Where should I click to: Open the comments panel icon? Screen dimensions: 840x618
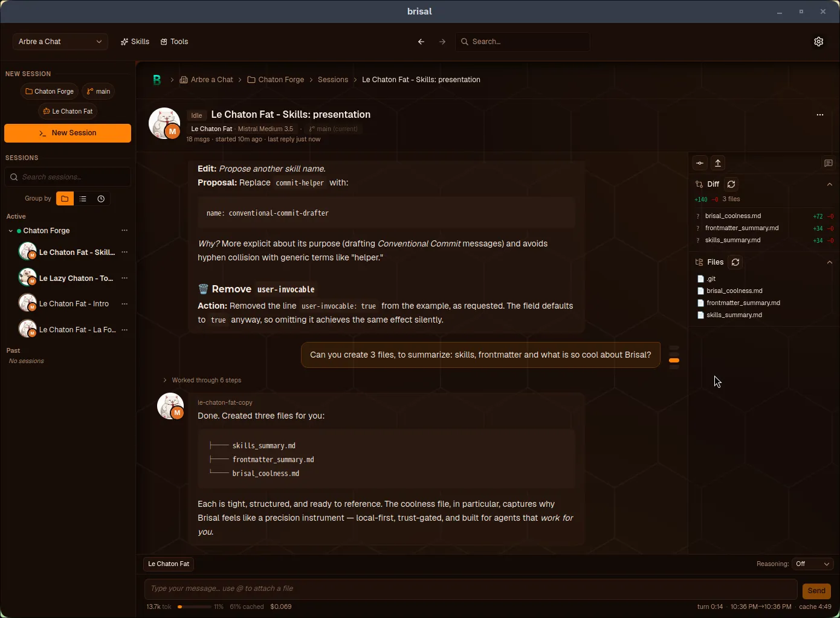pos(828,163)
